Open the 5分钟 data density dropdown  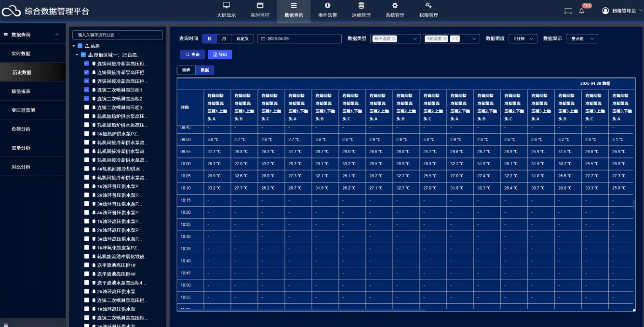click(523, 39)
